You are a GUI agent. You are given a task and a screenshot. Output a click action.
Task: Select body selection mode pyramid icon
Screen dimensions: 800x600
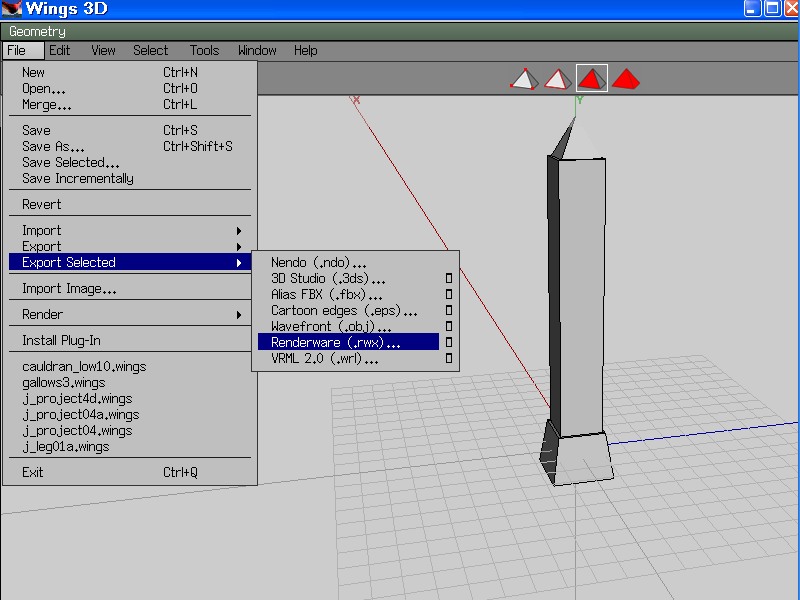pyautogui.click(x=626, y=79)
